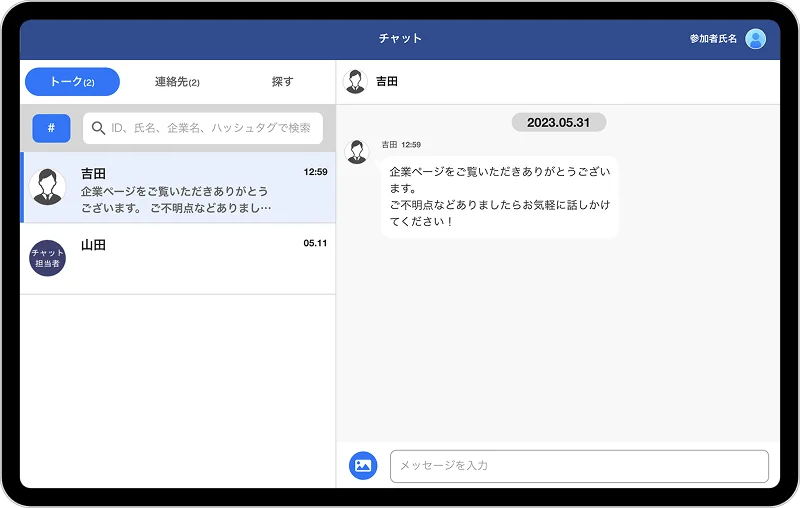The width and height of the screenshot is (800, 508).
Task: Click the メッセージを入力 text box
Action: [x=578, y=466]
